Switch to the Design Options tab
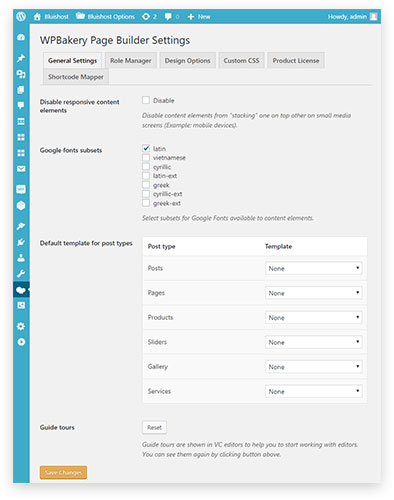The height and width of the screenshot is (500, 394). coord(188,61)
